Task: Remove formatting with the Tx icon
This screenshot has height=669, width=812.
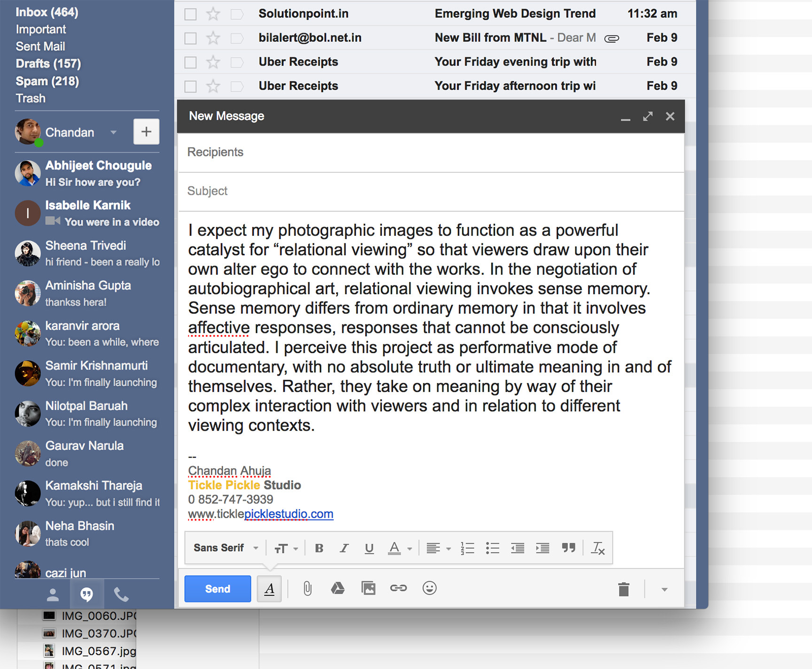Action: (598, 548)
